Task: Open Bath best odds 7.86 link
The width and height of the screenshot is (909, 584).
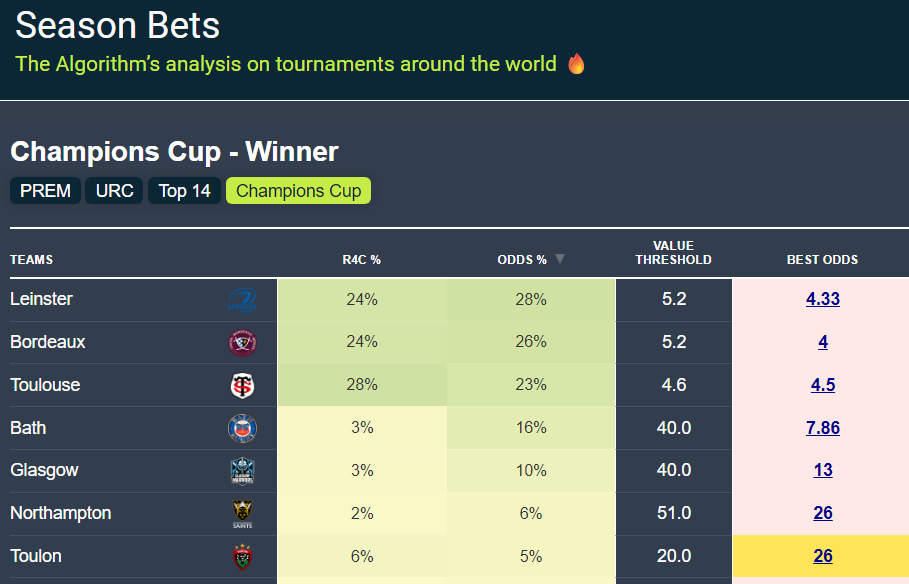Action: (822, 428)
